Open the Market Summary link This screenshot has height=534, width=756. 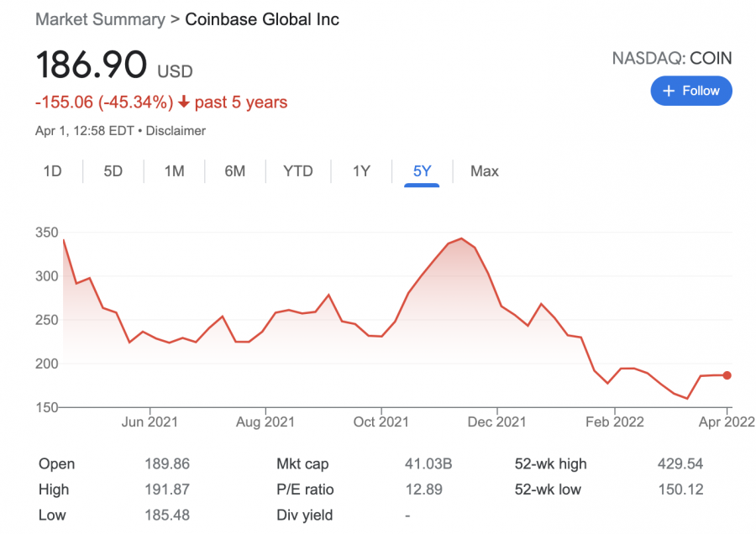click(x=100, y=19)
